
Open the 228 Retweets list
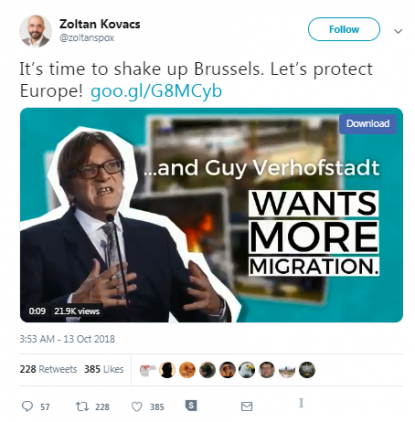(x=48, y=369)
